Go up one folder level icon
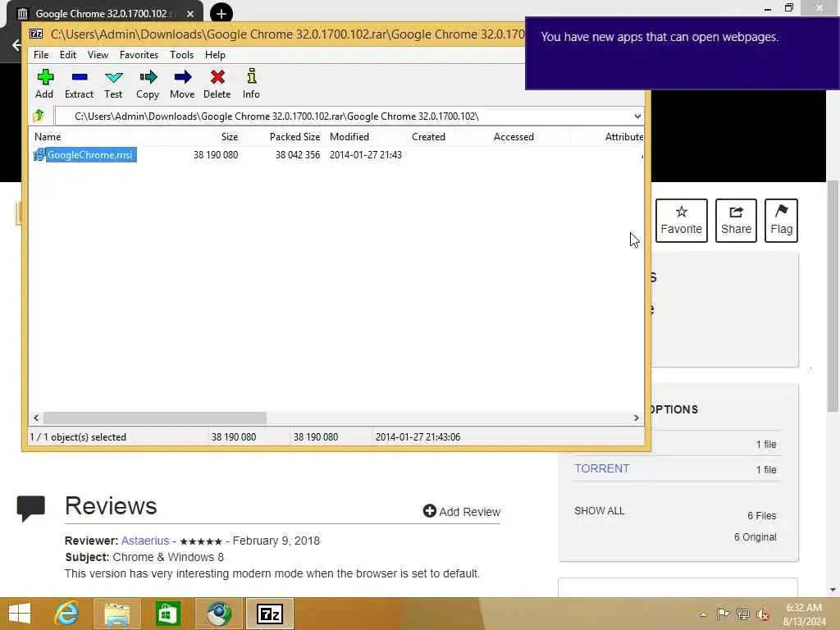 click(x=39, y=116)
